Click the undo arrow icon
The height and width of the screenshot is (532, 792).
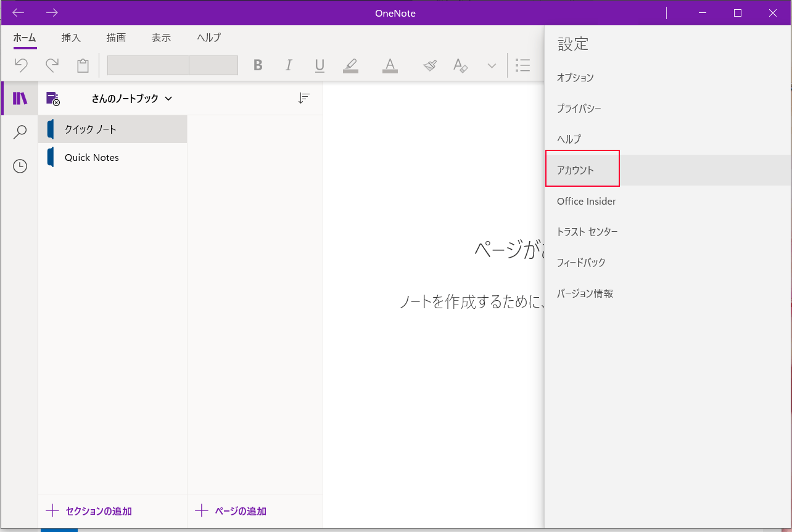click(x=22, y=65)
